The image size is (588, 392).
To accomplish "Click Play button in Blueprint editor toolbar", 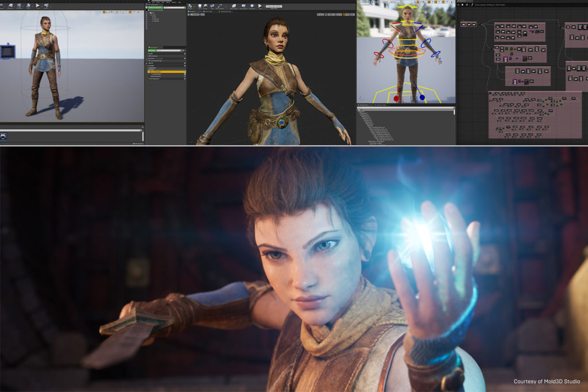I will pos(260,6).
